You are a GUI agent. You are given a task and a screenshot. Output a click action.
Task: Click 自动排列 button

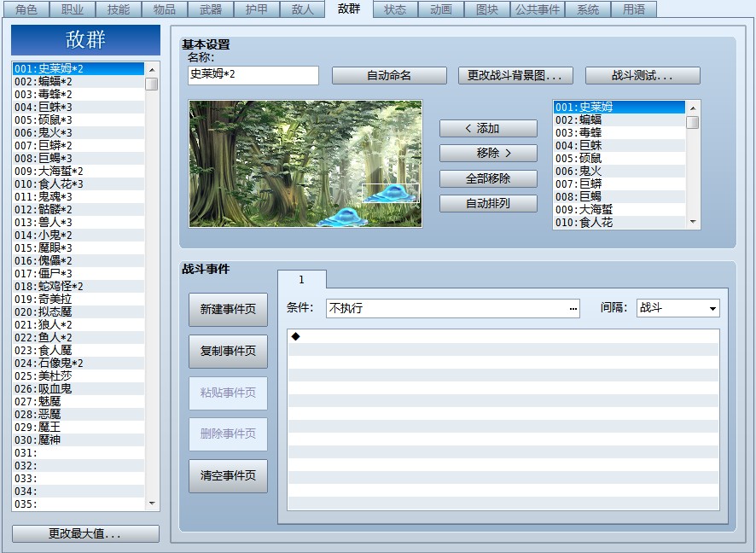[488, 203]
